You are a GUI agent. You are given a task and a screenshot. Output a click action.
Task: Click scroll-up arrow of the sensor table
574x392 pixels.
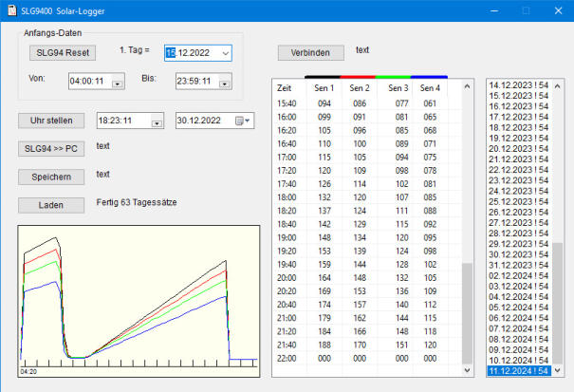point(466,86)
